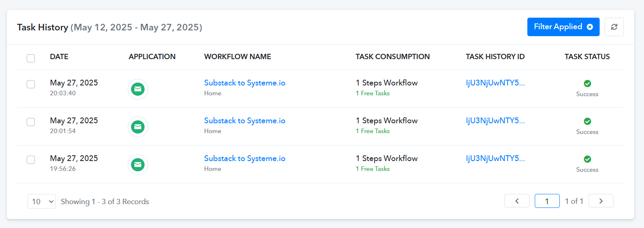The image size is (644, 228).
Task: Click success check icon in 20:01:54 row
Action: pyautogui.click(x=587, y=121)
